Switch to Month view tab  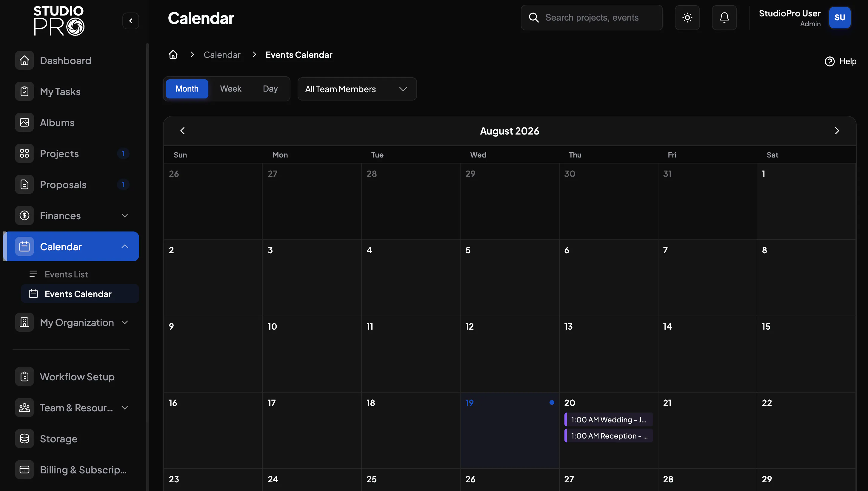187,89
